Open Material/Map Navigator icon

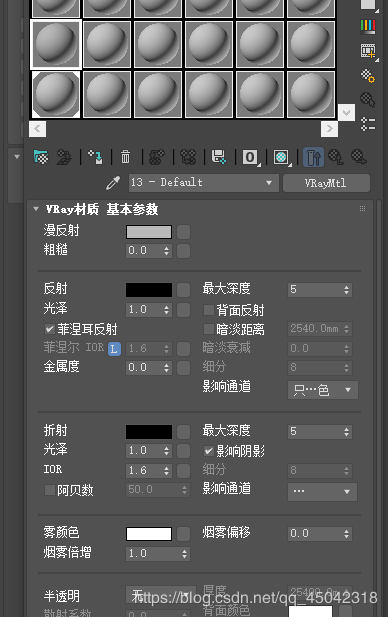368,124
